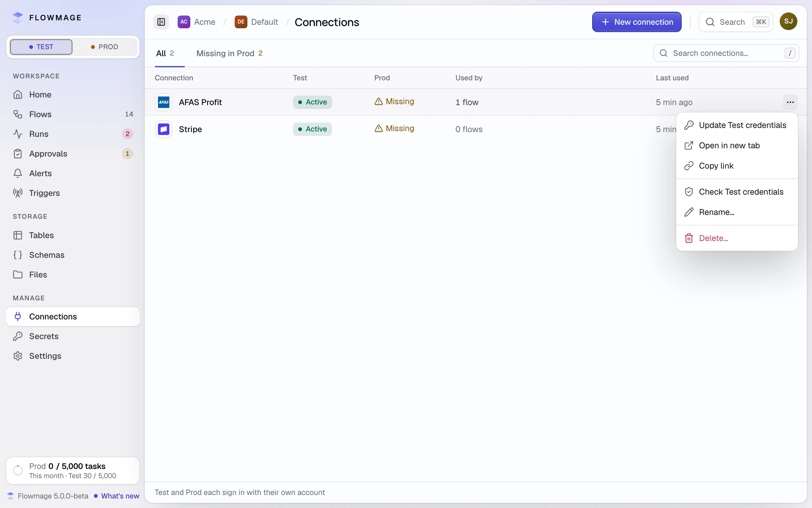812x508 pixels.
Task: Focus the Search connections input field
Action: point(726,53)
